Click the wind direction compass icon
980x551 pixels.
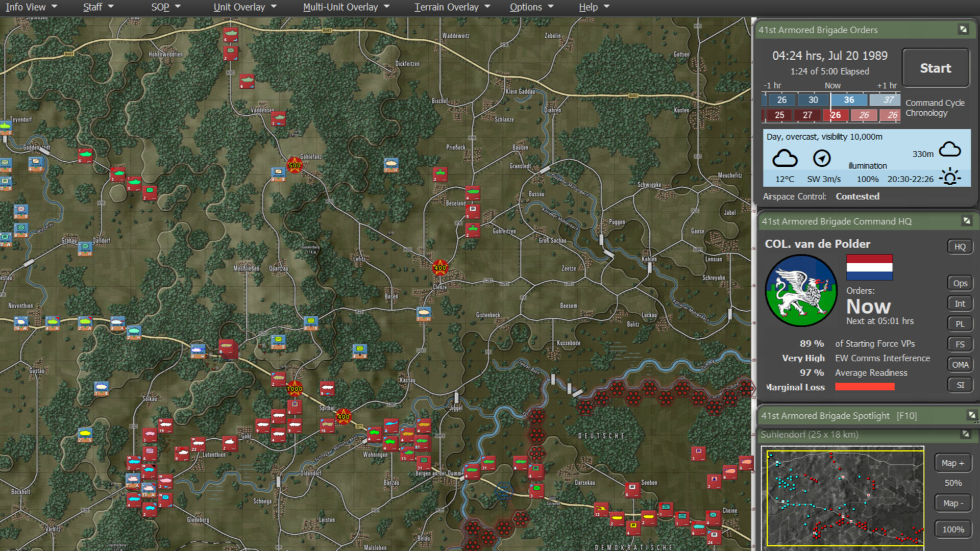[x=822, y=159]
